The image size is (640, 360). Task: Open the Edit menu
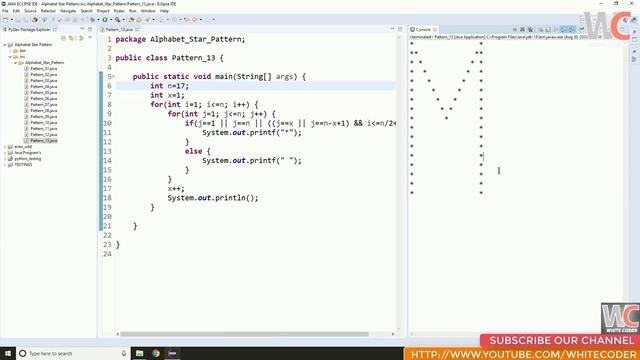pyautogui.click(x=16, y=11)
